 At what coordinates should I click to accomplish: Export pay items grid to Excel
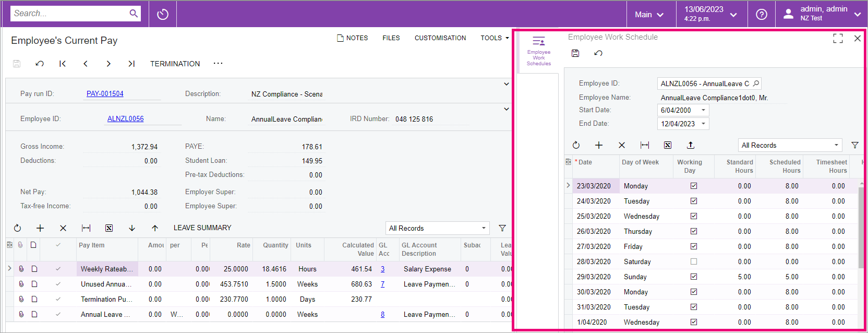tap(109, 228)
